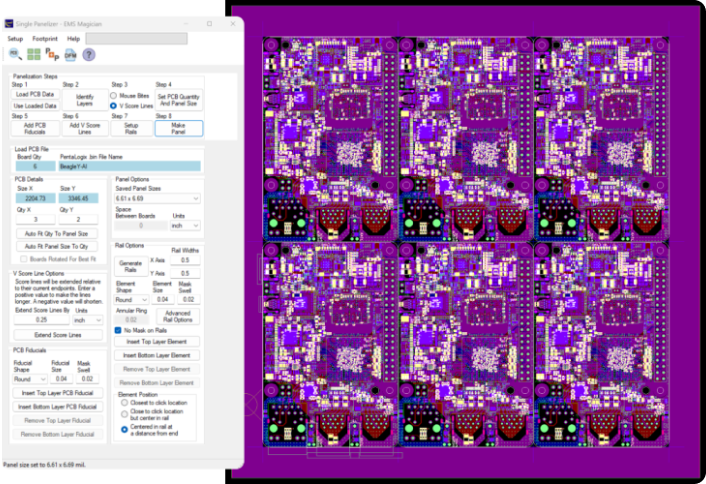Click the PentaLogix .bin File Name field

point(130,166)
